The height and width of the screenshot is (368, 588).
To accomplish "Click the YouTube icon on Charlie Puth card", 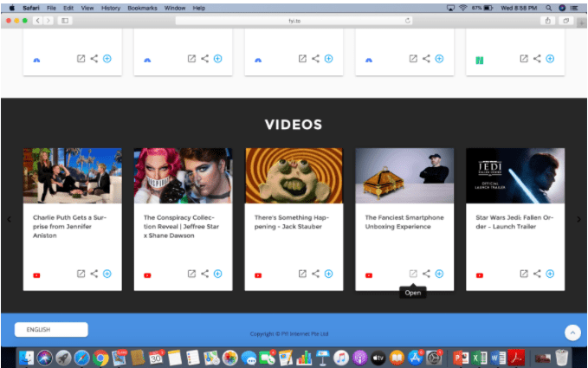I will 37,275.
